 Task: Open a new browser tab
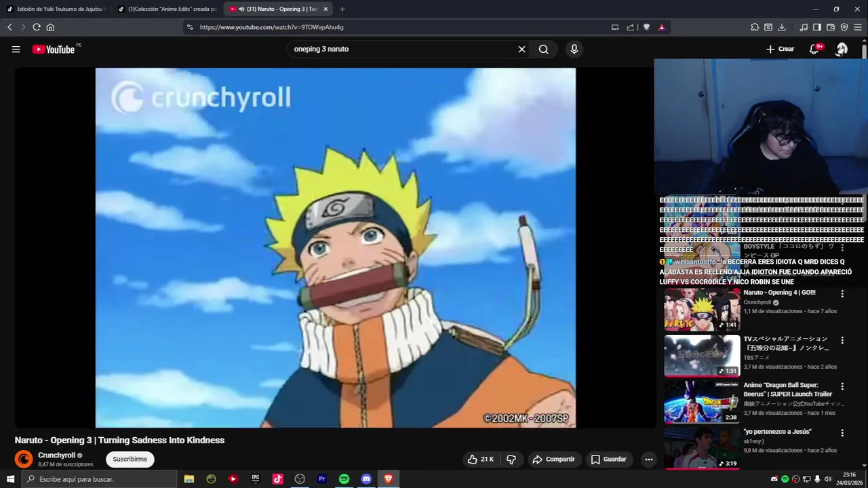[342, 9]
